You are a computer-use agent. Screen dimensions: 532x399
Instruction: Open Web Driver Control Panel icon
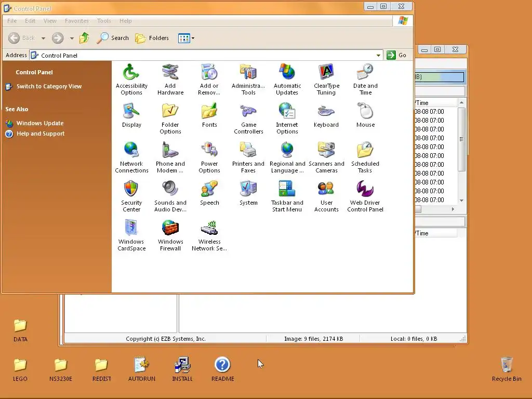365,196
